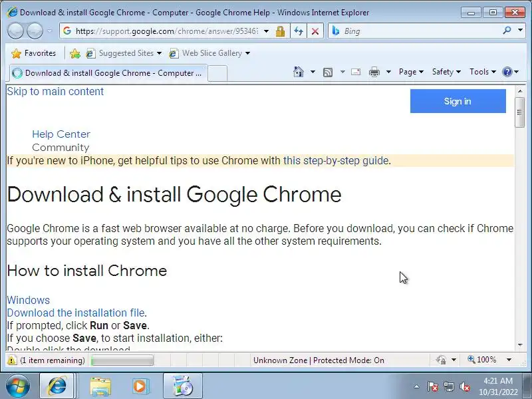532x399 pixels.
Task: Click the security lock icon
Action: [x=280, y=31]
